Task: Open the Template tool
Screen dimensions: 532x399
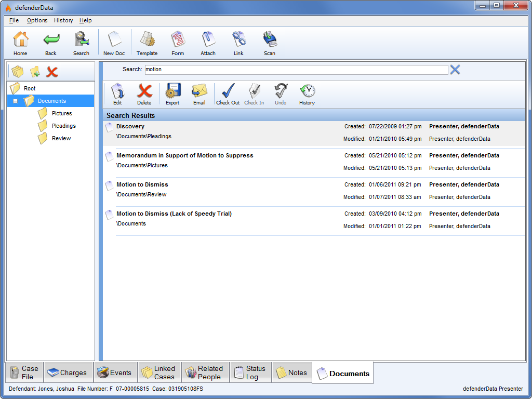Action: [x=147, y=43]
